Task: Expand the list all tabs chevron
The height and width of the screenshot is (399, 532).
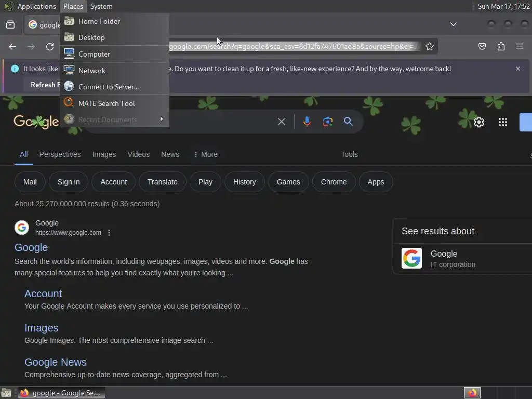Action: coord(453,24)
